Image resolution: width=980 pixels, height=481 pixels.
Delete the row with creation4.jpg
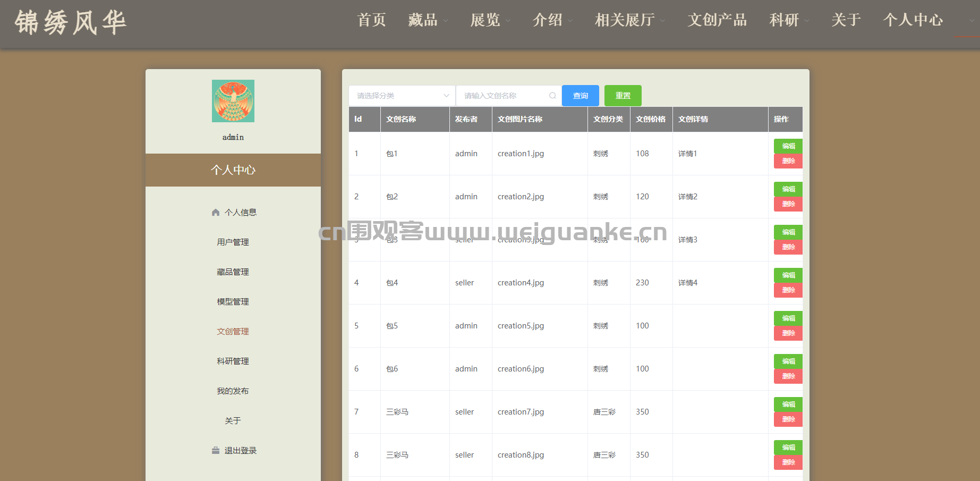click(788, 290)
